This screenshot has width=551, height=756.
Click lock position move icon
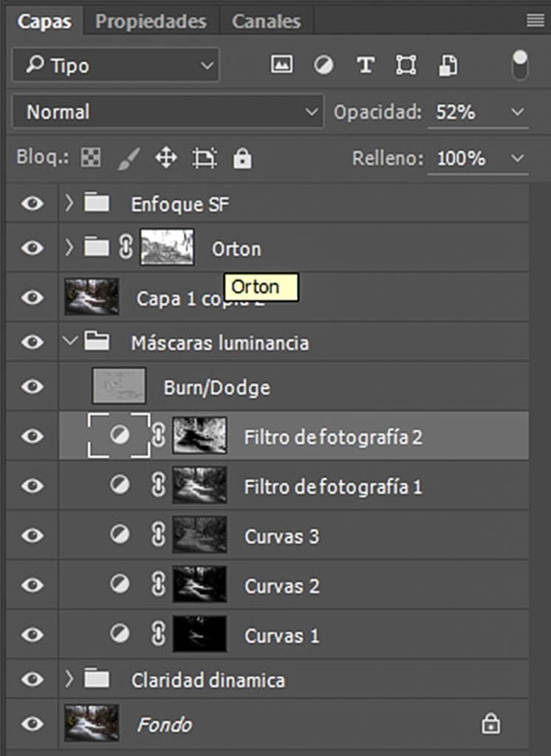[x=165, y=158]
